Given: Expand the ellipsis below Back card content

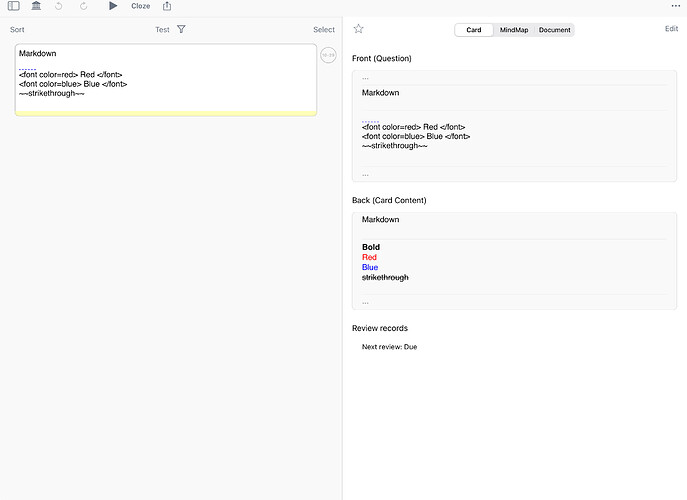Looking at the screenshot, I should [x=365, y=301].
